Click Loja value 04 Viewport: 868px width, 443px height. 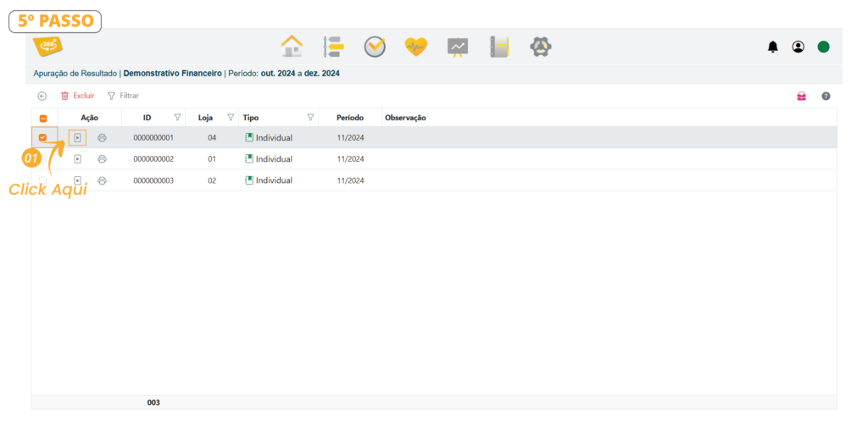click(212, 138)
